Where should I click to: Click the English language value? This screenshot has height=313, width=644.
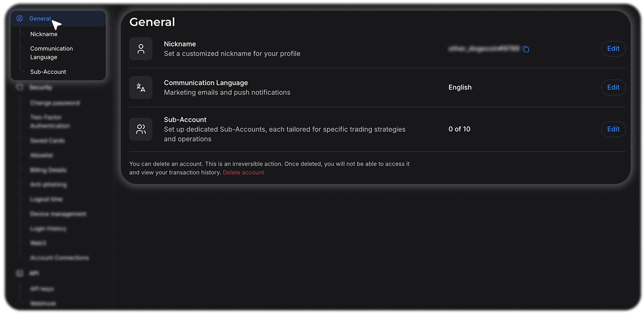[460, 88]
